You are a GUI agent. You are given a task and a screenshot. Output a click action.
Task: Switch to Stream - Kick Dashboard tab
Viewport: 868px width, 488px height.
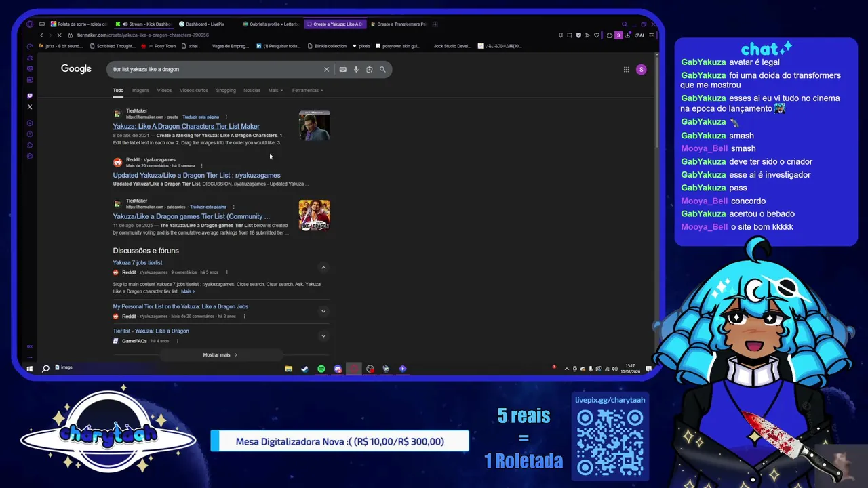click(144, 24)
